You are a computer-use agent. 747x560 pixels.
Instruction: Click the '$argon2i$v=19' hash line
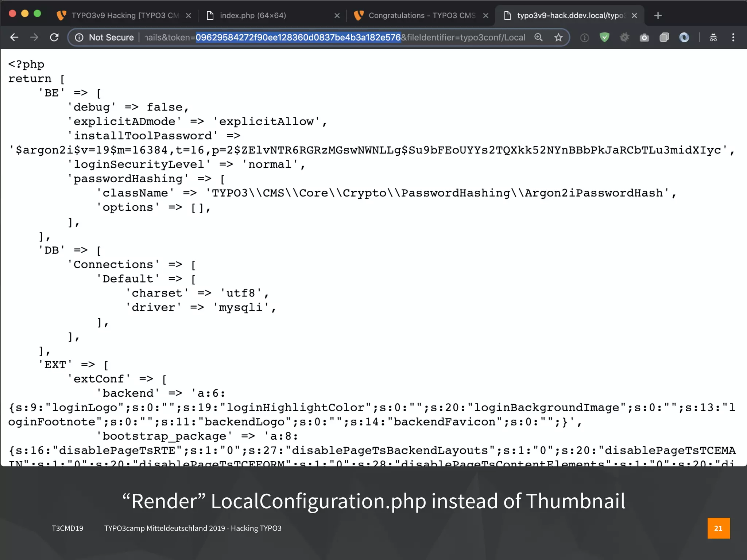372,150
